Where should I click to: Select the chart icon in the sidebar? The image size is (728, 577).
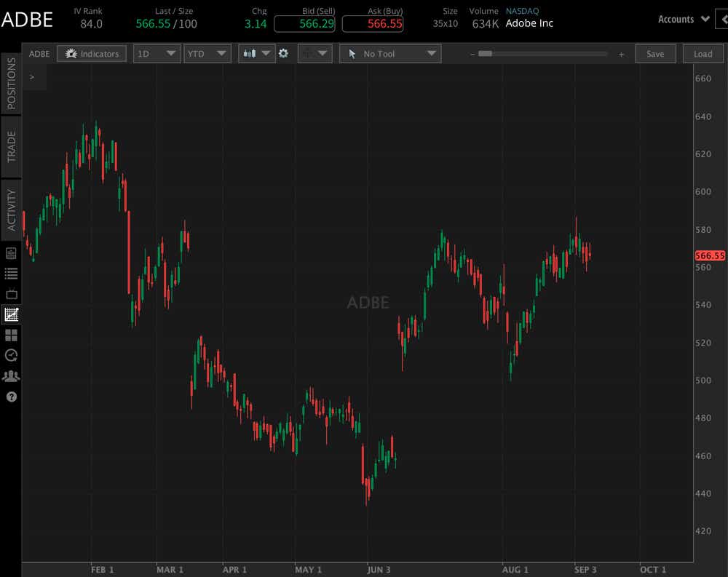tap(11, 314)
